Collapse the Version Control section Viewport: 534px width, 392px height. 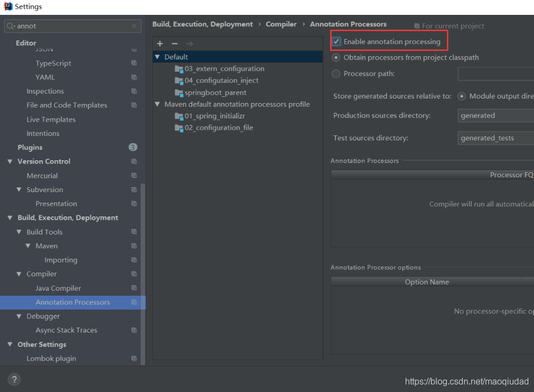point(10,161)
